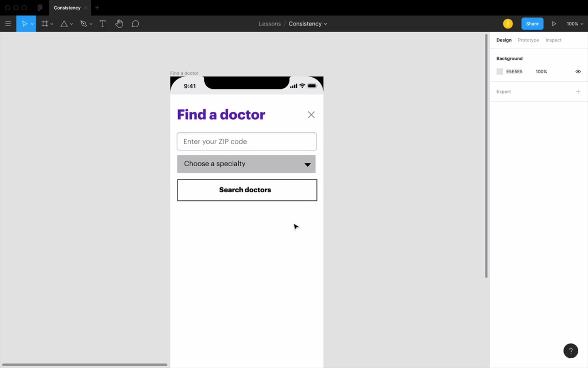The image size is (588, 368).
Task: Switch to the Prototype tab
Action: 528,40
